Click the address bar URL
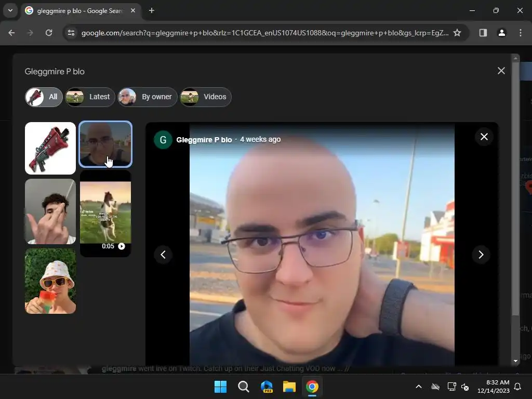This screenshot has width=532, height=399. 264,33
